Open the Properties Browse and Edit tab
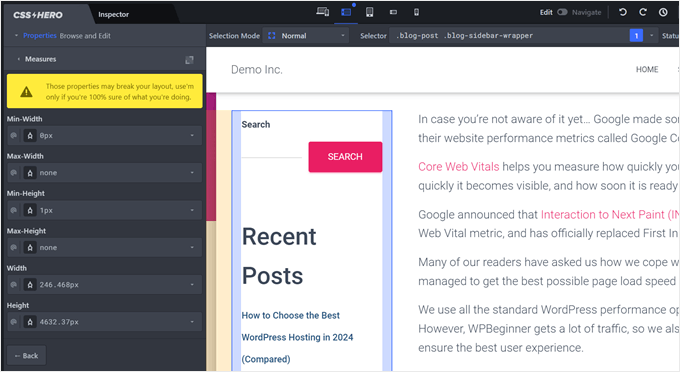The height and width of the screenshot is (372, 680). (67, 36)
